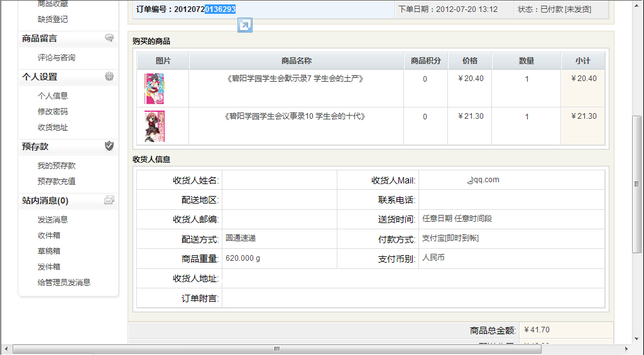The height and width of the screenshot is (355, 644).
Task: Click the blue arrow popup icon under order number
Action: [x=245, y=26]
